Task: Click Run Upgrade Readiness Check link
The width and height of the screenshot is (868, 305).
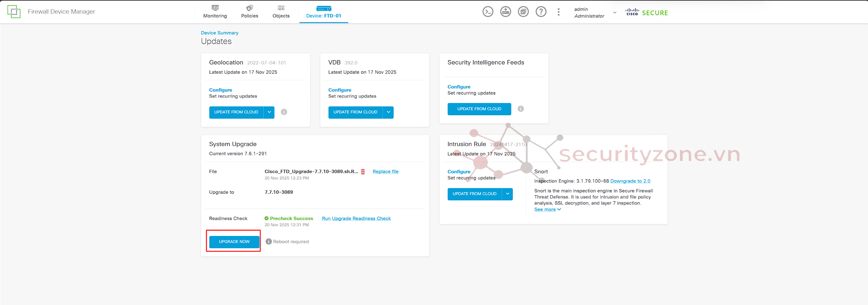Action: click(x=356, y=219)
